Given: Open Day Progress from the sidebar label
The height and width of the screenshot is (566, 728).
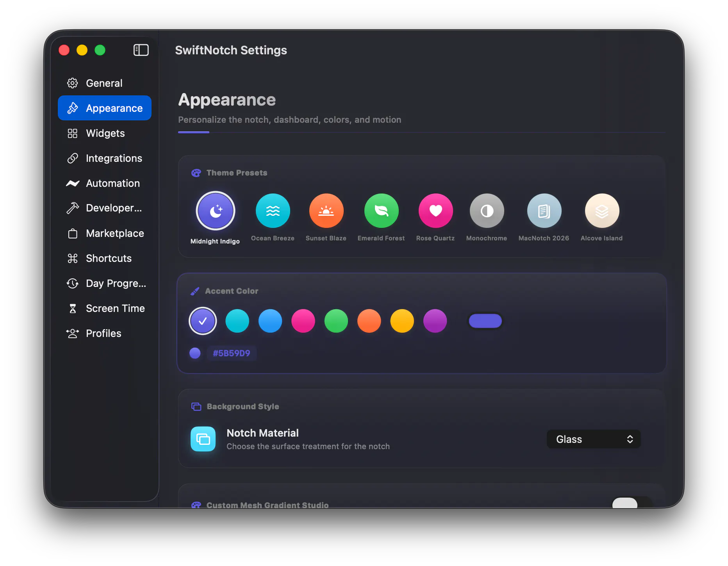Looking at the screenshot, I should point(116,283).
